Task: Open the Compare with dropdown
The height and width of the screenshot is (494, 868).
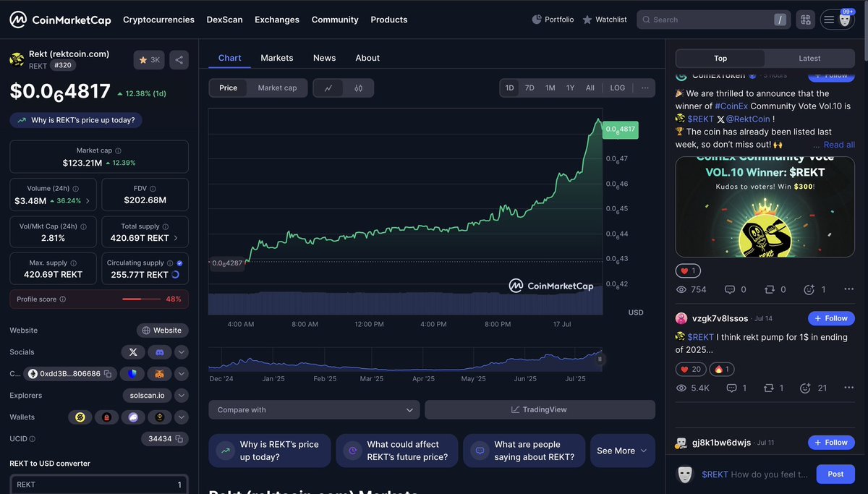Action: [x=314, y=409]
